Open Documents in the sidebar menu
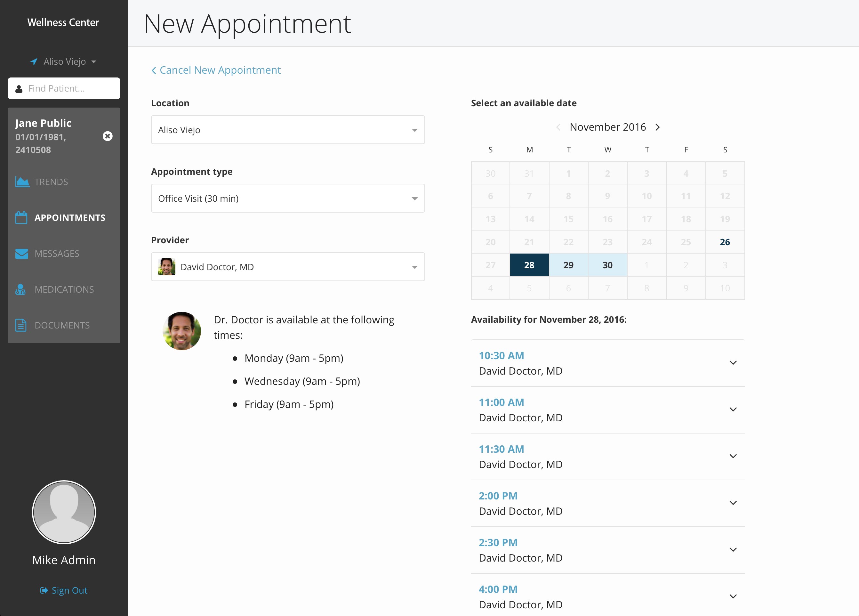 click(62, 325)
